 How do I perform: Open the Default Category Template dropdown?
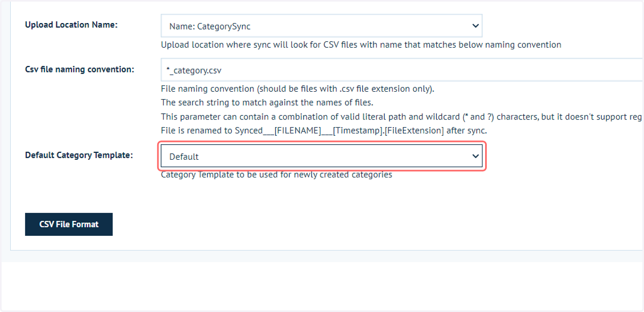(x=321, y=156)
